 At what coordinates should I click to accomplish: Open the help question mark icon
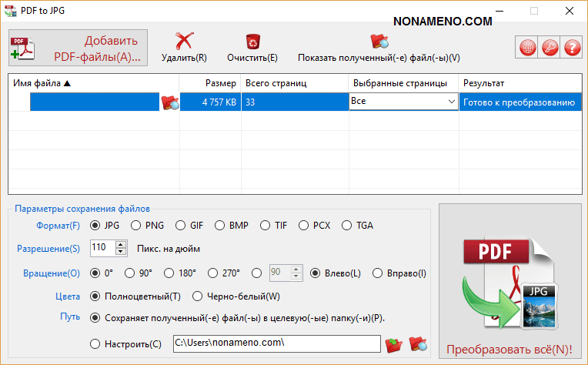(x=571, y=48)
